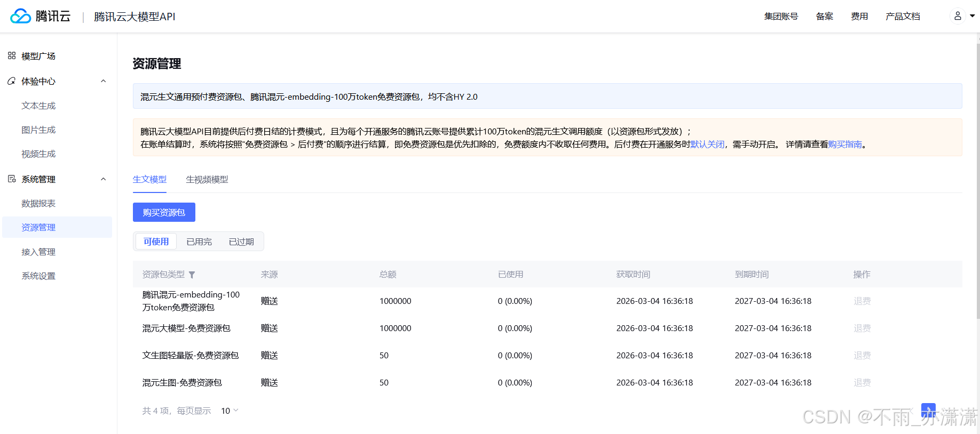Open 产品文档 in the top navigation
Image resolution: width=980 pixels, height=434 pixels.
click(903, 16)
